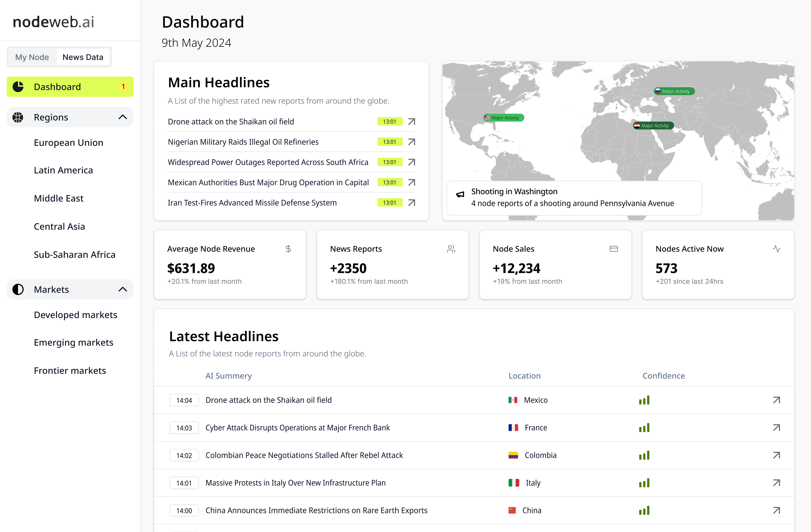Viewport: 811px width, 532px height.
Task: Click the 14:02 time badge
Action: pos(184,455)
